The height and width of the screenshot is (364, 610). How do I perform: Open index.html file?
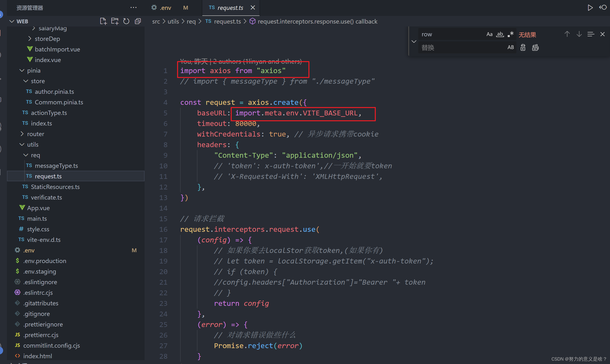[38, 356]
